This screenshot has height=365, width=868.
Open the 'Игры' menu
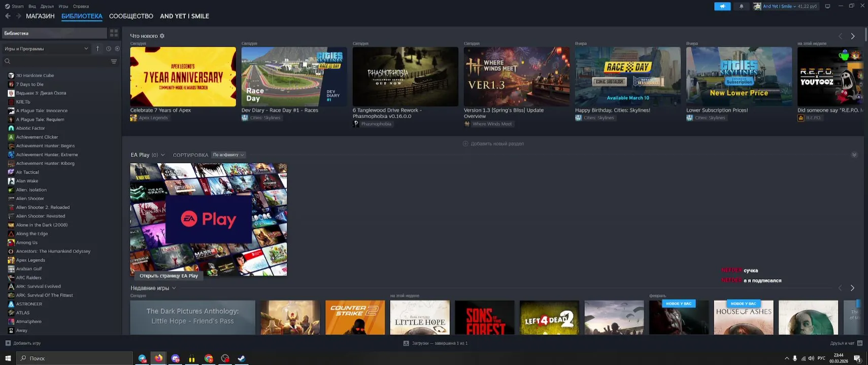(x=63, y=6)
